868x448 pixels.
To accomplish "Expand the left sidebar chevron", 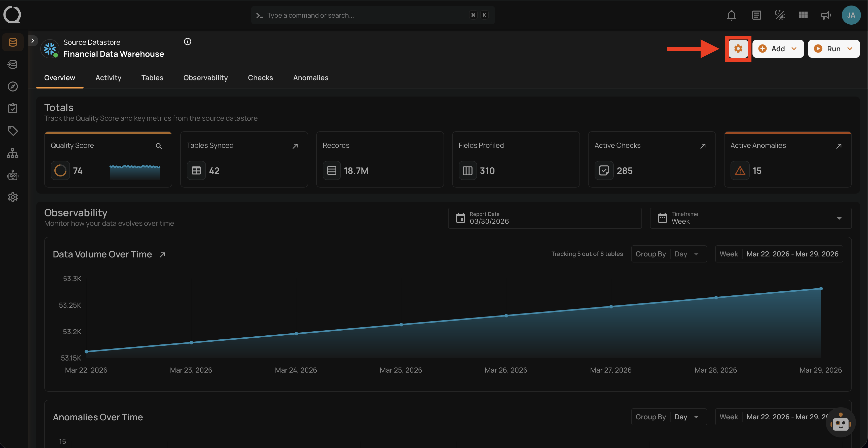I will pyautogui.click(x=33, y=40).
